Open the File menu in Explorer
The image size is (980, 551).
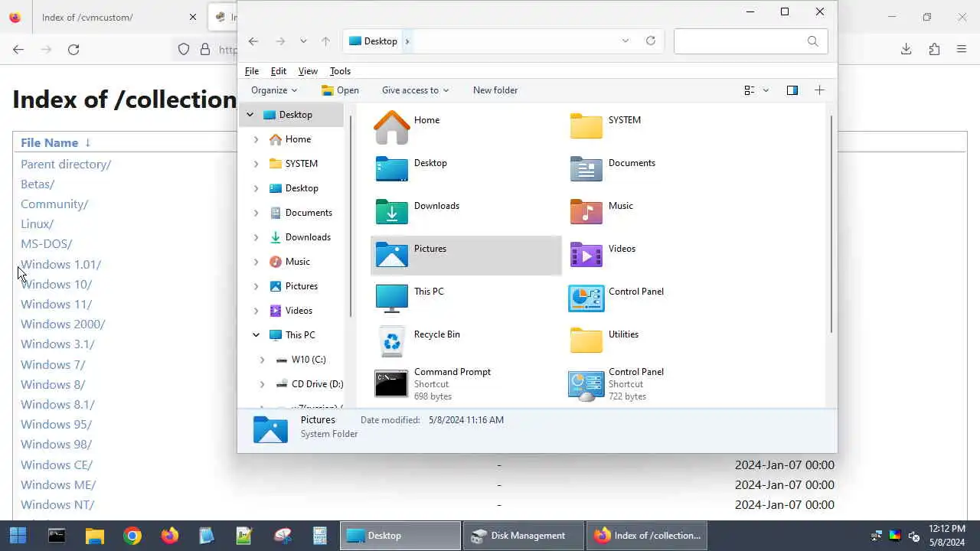click(252, 71)
